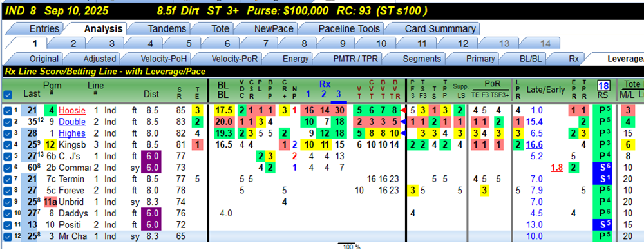644x250 pixels.
Task: Click the underlined 16.6 Late/Early value
Action: coord(535,145)
